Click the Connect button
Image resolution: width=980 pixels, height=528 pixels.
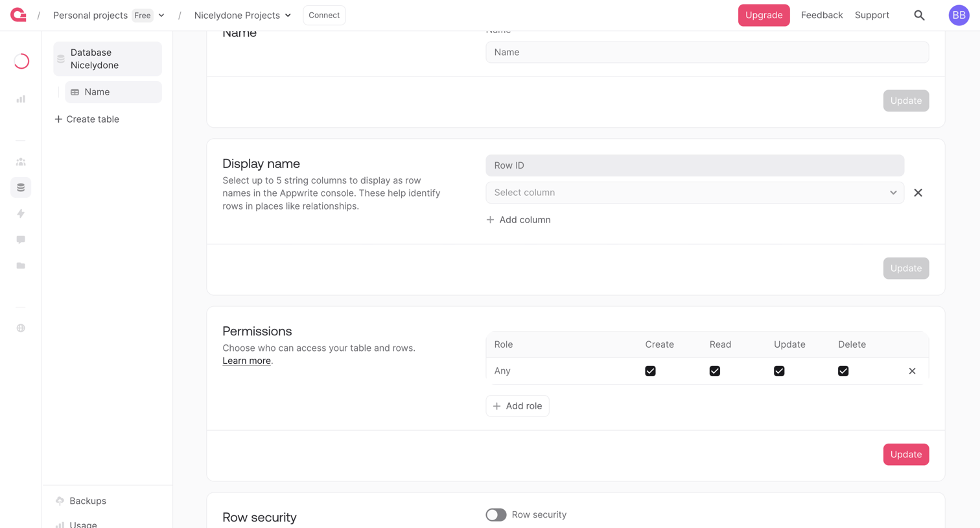coord(324,15)
